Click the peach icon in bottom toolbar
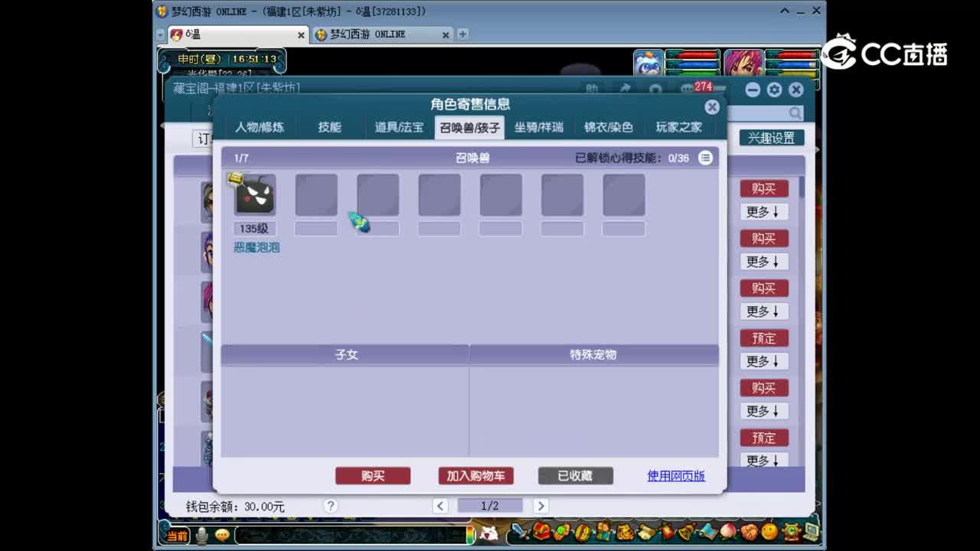The height and width of the screenshot is (551, 980). [728, 531]
